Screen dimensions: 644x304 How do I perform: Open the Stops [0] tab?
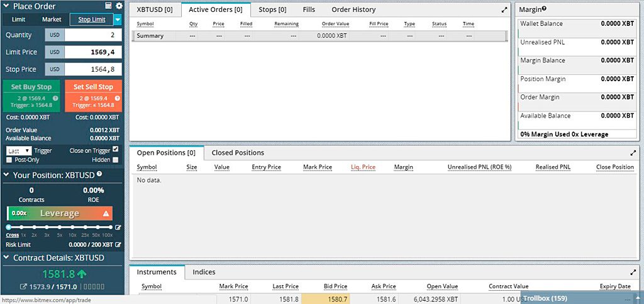click(273, 9)
